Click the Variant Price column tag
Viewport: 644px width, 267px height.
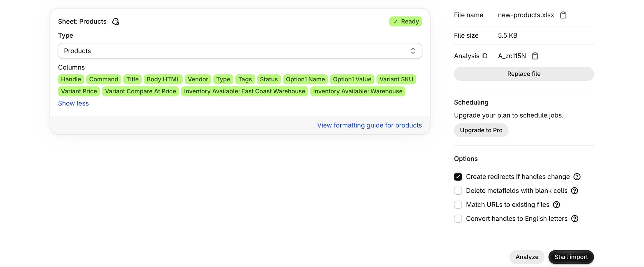click(x=79, y=91)
